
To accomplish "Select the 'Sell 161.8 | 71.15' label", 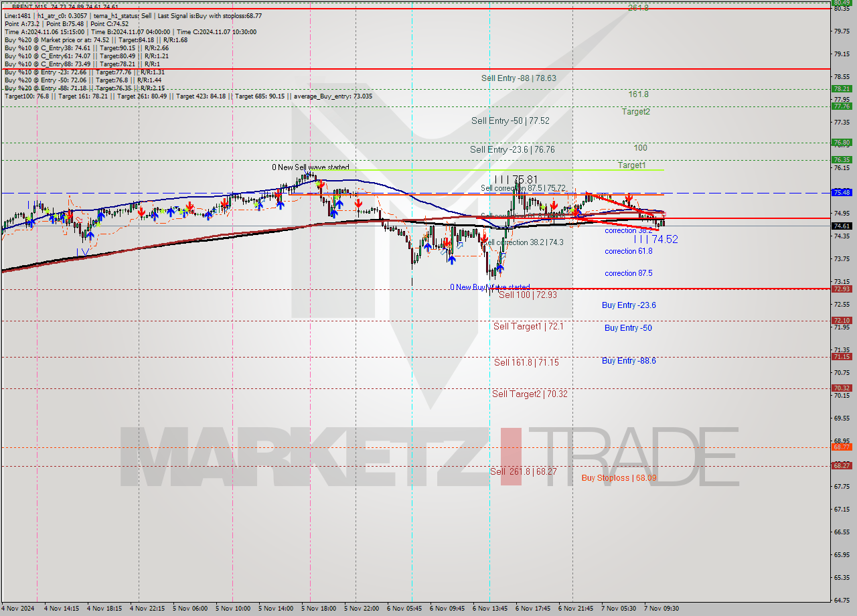I will tap(526, 363).
